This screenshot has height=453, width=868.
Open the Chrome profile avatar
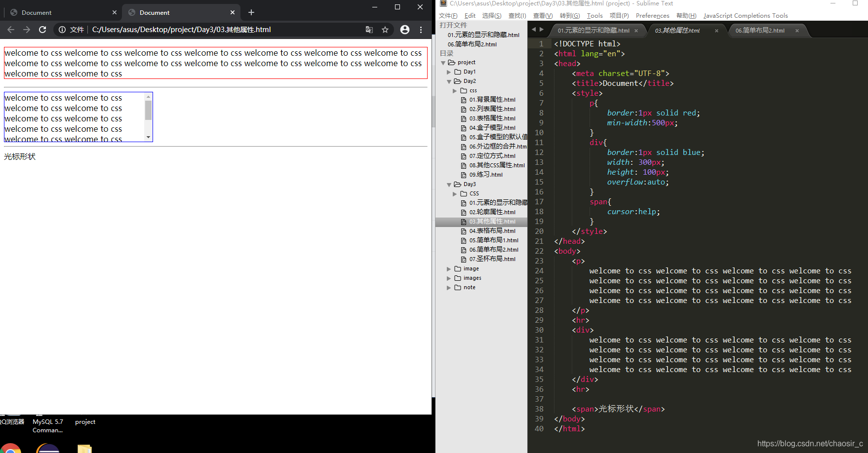[405, 30]
